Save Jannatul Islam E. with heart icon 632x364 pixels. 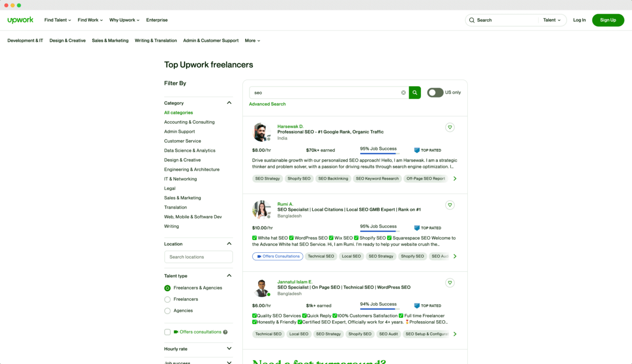[450, 283]
